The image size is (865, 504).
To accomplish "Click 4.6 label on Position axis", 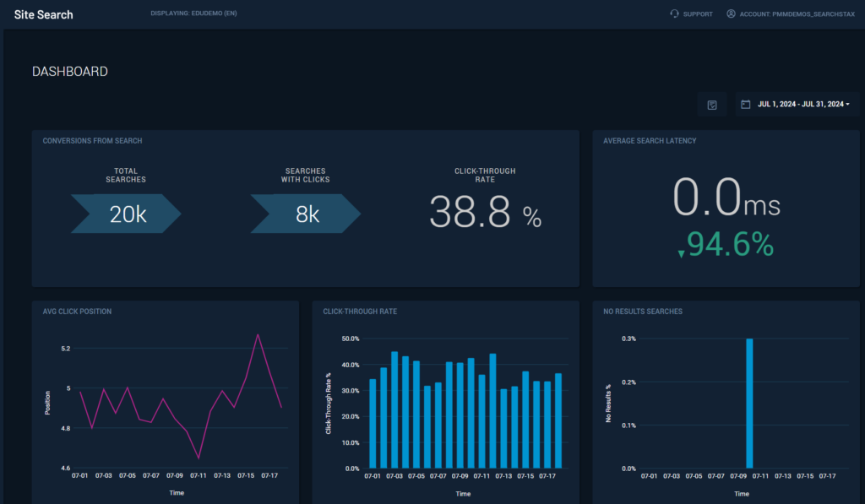I will tap(66, 469).
